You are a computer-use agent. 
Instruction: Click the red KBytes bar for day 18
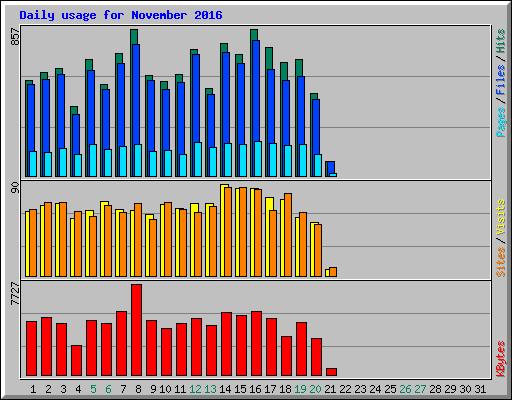pyautogui.click(x=286, y=356)
